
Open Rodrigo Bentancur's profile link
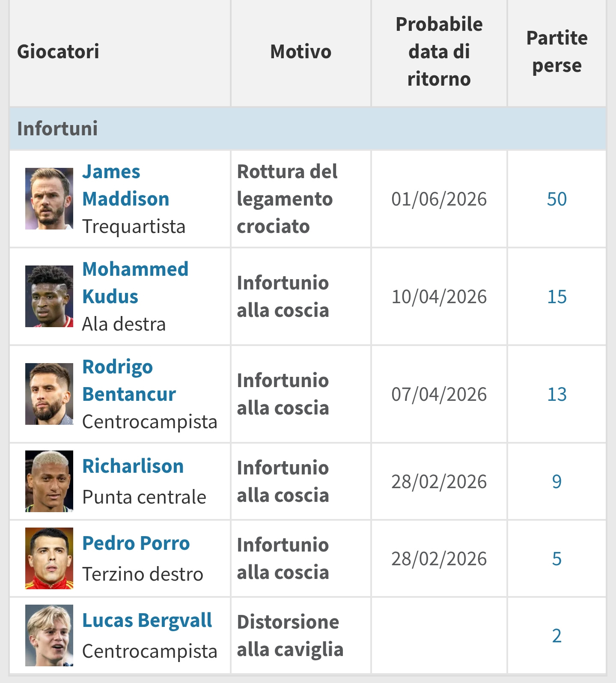[x=129, y=380]
